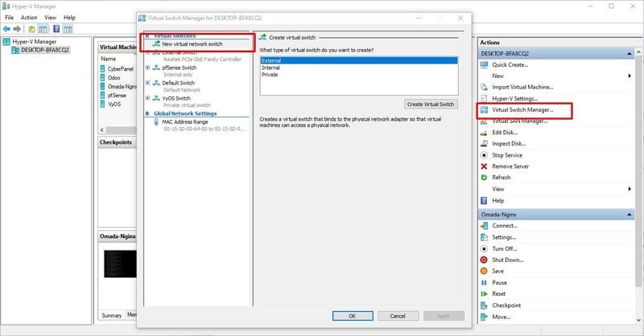This screenshot has width=644, height=336.
Task: Click the Turn Off icon
Action: pyautogui.click(x=484, y=248)
